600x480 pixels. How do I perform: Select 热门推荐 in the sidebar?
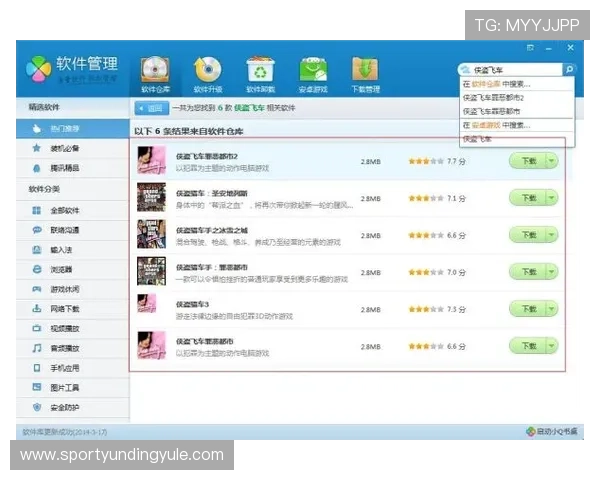(73, 129)
